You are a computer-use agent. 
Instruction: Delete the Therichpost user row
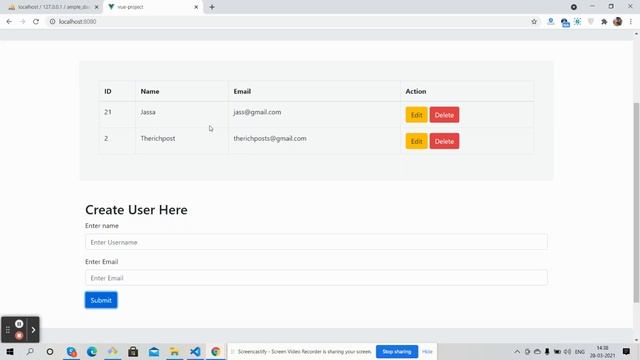tap(444, 141)
